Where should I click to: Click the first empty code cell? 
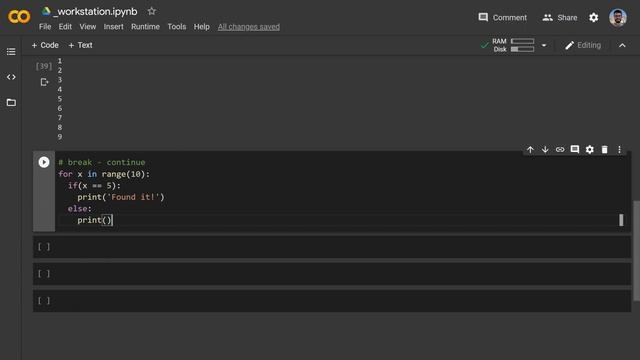(332, 247)
